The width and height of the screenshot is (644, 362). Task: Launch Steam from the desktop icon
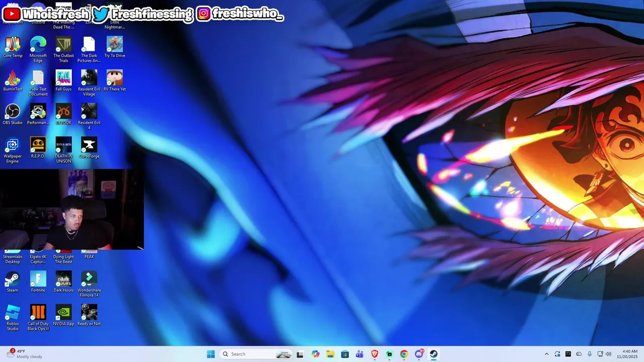pos(13,282)
